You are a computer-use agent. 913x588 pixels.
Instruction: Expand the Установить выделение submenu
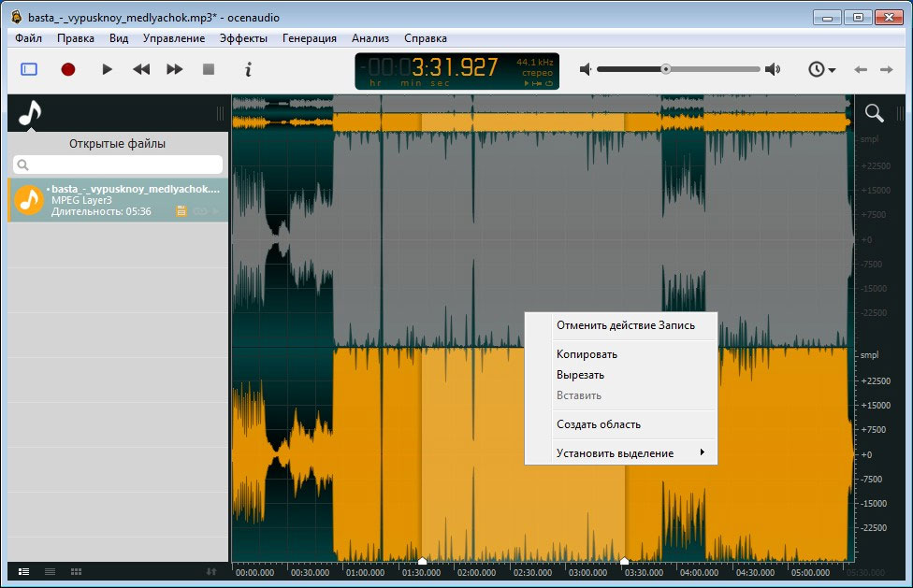[621, 453]
